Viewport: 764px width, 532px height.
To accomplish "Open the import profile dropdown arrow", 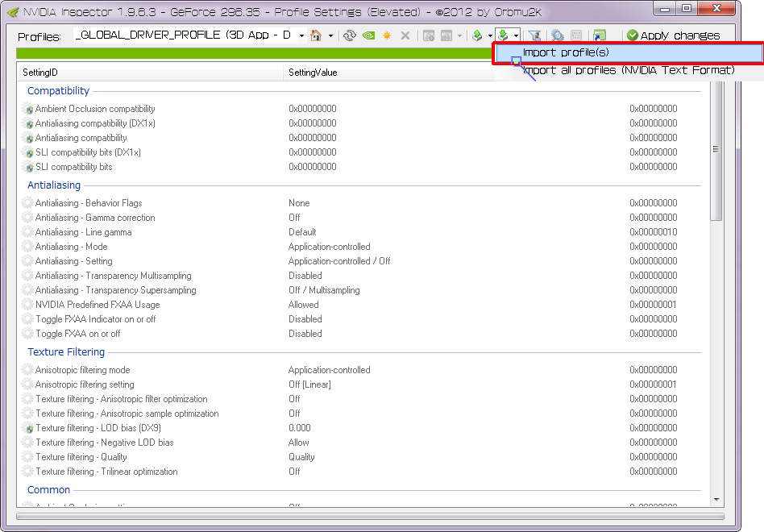I will click(x=516, y=35).
